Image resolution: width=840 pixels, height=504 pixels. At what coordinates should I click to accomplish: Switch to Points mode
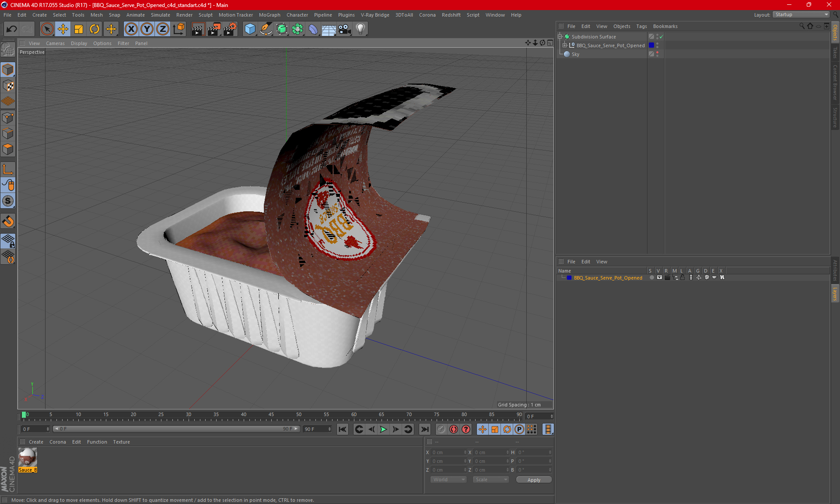tap(8, 117)
